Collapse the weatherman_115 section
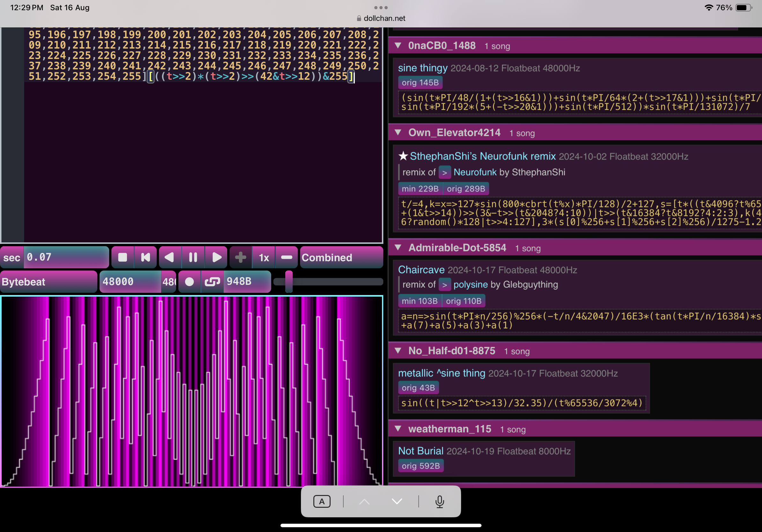This screenshot has width=762, height=532. (398, 429)
